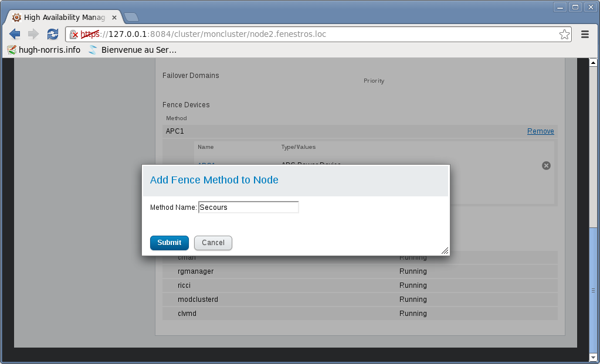
Task: Click the scrollbar up arrow
Action: point(593,62)
